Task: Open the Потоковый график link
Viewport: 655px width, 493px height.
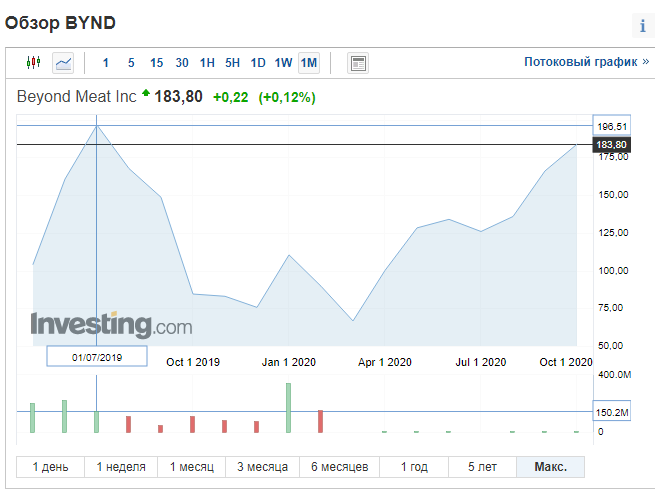Action: [x=587, y=62]
